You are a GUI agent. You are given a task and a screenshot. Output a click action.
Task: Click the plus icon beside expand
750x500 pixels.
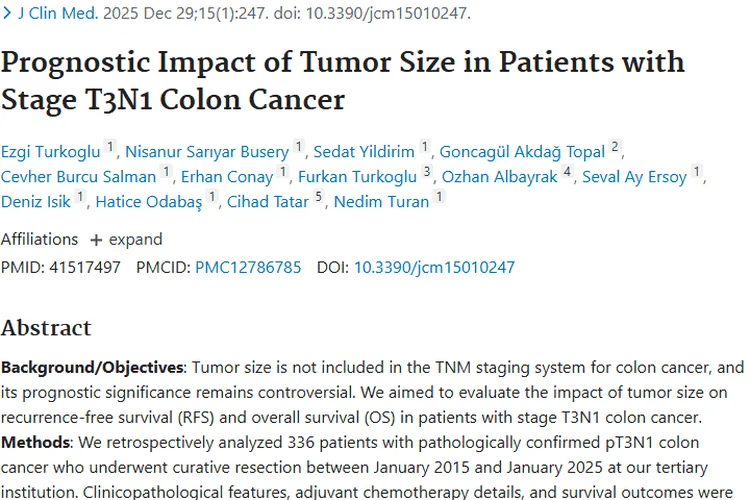click(96, 240)
